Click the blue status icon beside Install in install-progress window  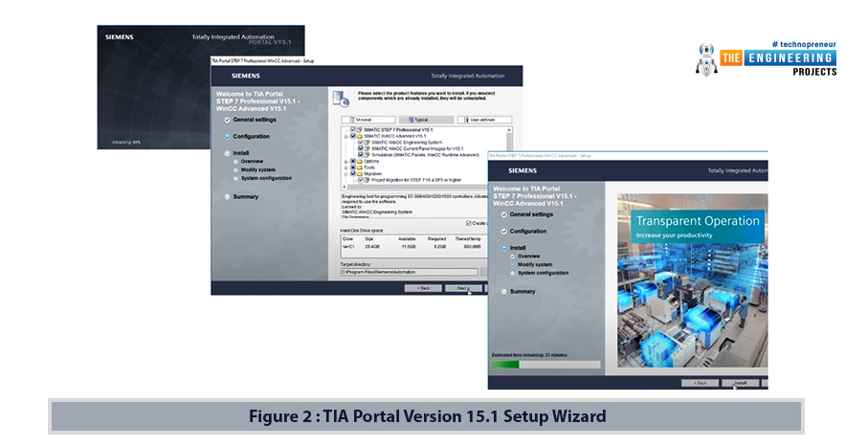tap(503, 248)
